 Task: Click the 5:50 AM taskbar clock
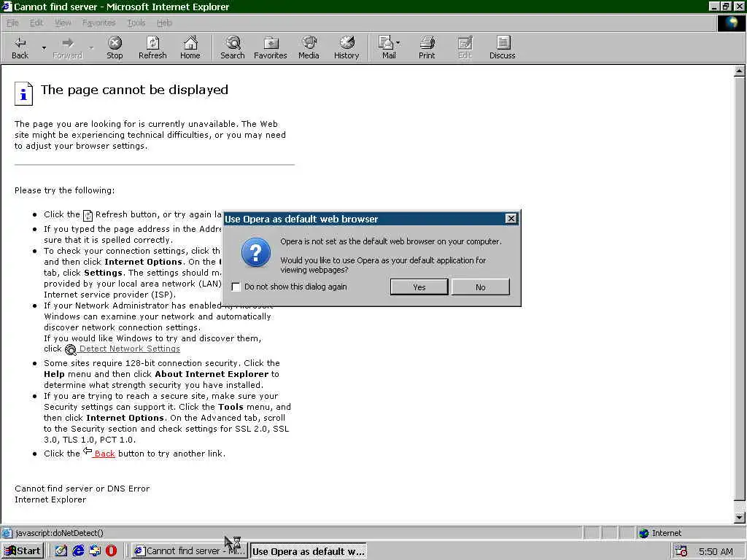716,551
